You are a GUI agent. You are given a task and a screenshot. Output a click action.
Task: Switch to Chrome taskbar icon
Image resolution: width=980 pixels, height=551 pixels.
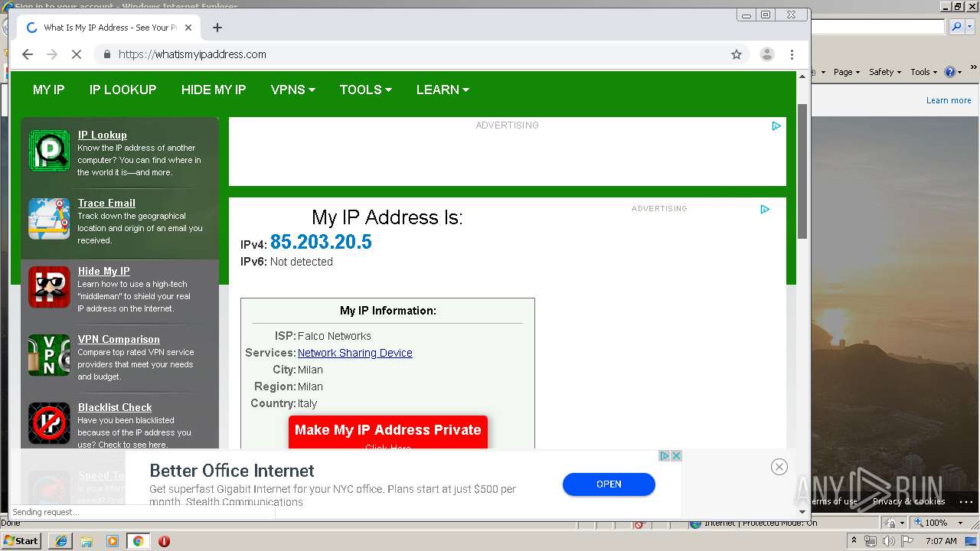point(138,541)
